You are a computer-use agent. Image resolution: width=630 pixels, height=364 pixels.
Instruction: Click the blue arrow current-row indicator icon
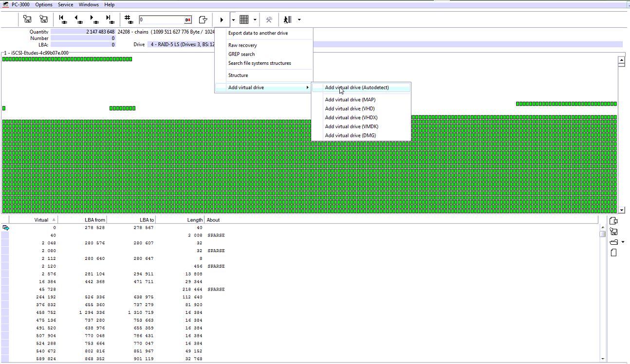pos(6,227)
